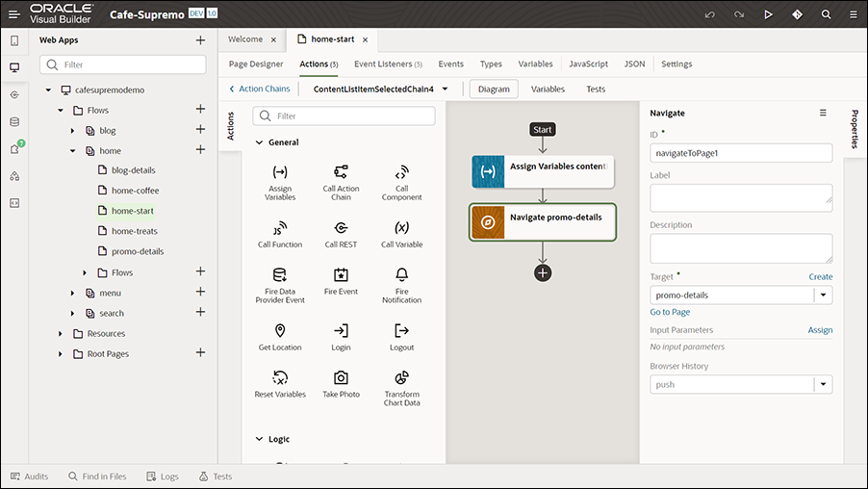Add a new Web App with plus
Viewport: 868px width, 489px height.
(x=200, y=40)
